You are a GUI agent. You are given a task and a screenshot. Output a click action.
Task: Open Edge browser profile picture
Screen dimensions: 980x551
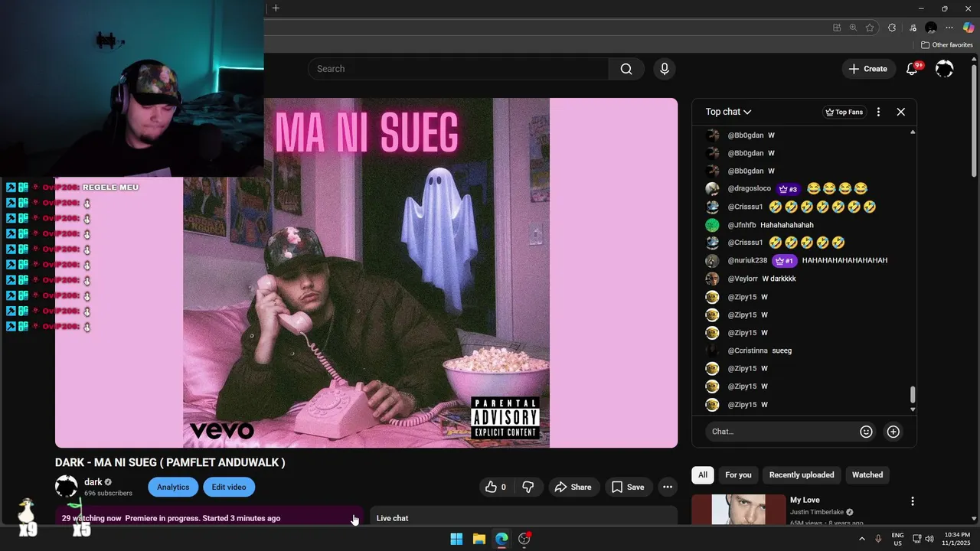931,28
